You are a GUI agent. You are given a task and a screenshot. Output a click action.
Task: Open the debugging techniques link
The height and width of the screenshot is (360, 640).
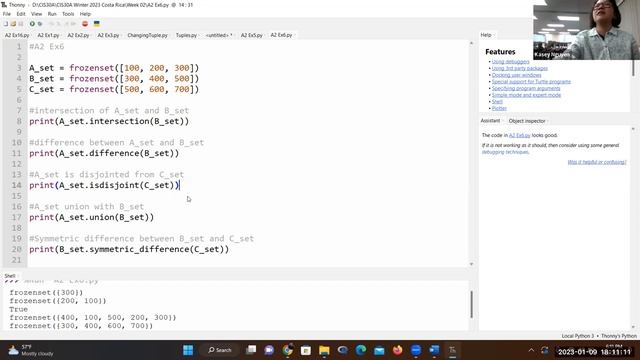[505, 152]
